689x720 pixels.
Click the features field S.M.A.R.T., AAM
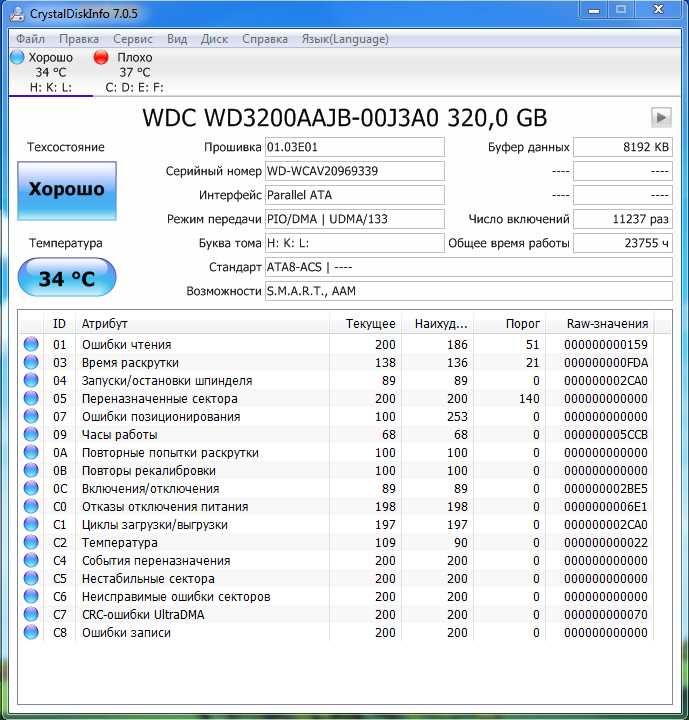tap(469, 291)
